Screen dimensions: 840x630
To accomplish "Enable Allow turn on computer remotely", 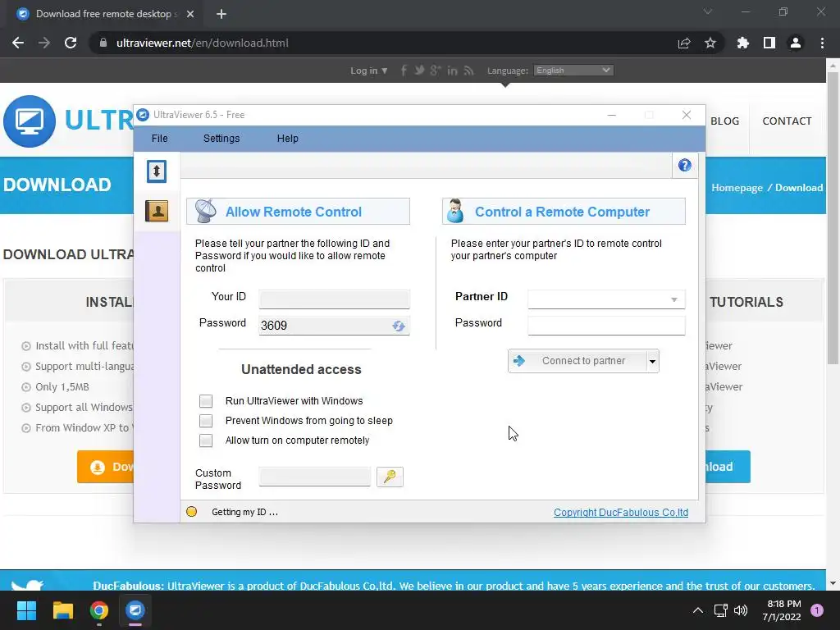I will click(206, 441).
